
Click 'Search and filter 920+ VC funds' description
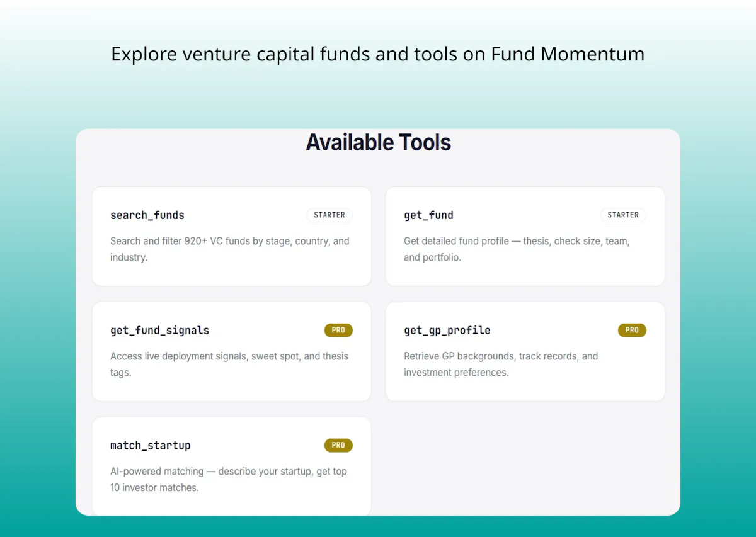[230, 249]
